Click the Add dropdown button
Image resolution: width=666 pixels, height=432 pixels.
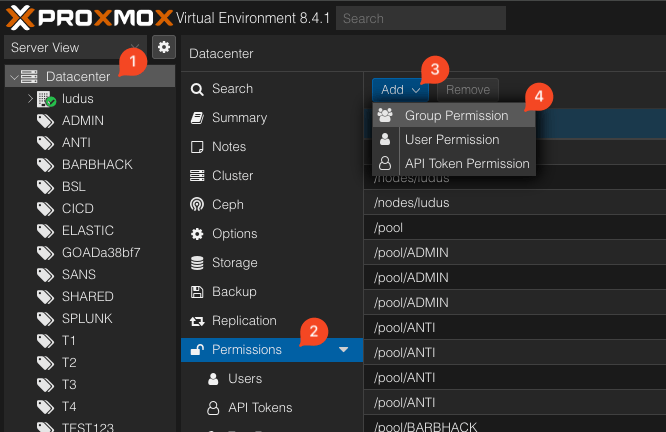tap(400, 90)
